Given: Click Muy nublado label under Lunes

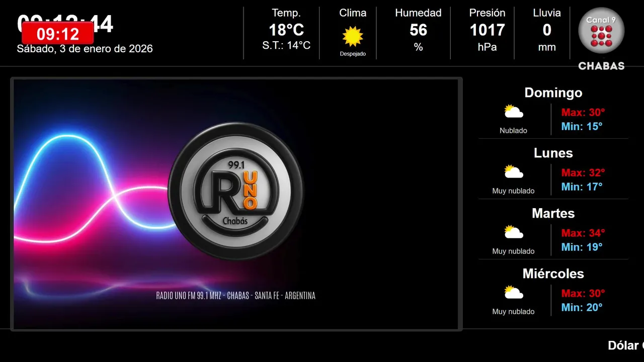Looking at the screenshot, I should (x=514, y=191).
